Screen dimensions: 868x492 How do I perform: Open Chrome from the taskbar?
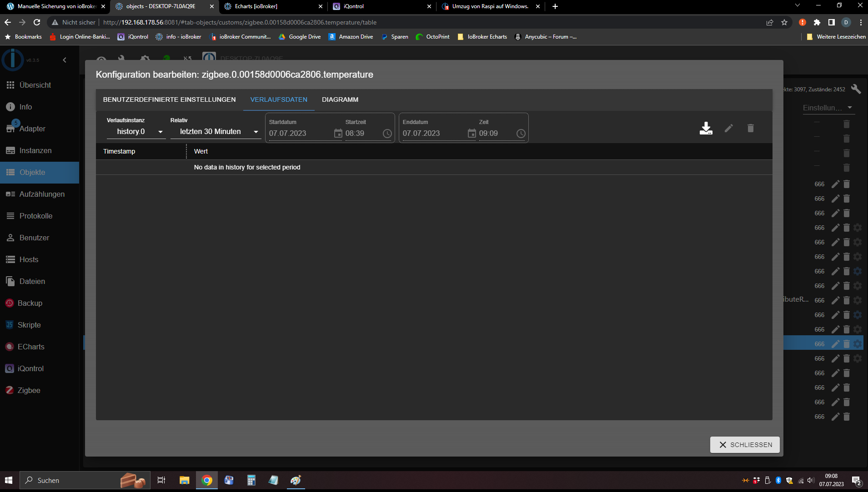click(x=207, y=480)
